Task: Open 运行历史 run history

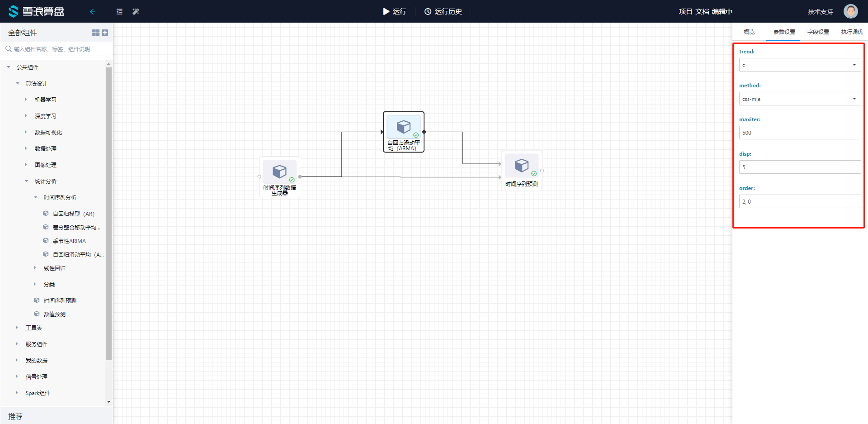Action: (x=443, y=12)
